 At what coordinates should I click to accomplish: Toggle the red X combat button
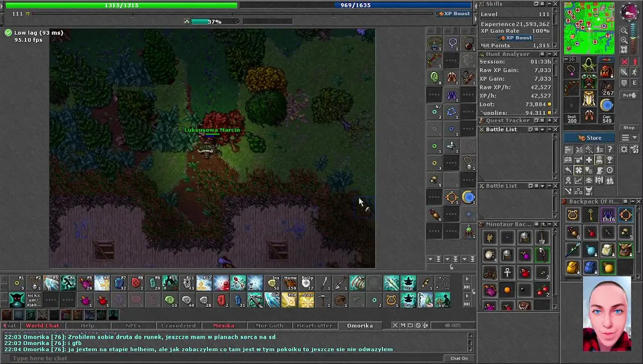point(624,61)
